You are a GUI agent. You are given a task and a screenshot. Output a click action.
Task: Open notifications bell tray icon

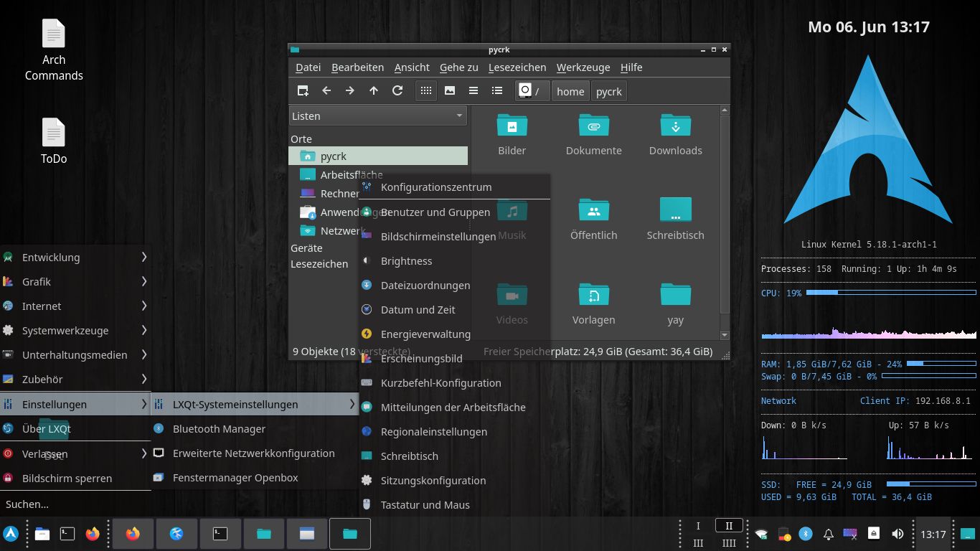[829, 534]
